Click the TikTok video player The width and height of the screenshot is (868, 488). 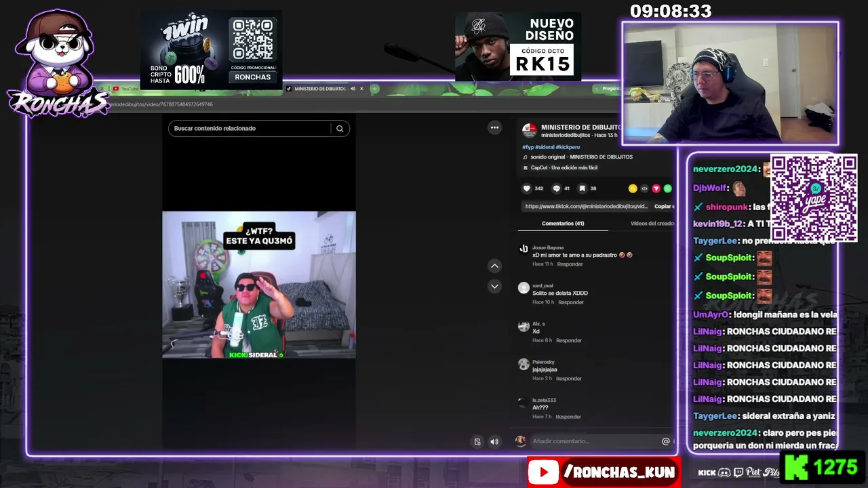tap(259, 285)
